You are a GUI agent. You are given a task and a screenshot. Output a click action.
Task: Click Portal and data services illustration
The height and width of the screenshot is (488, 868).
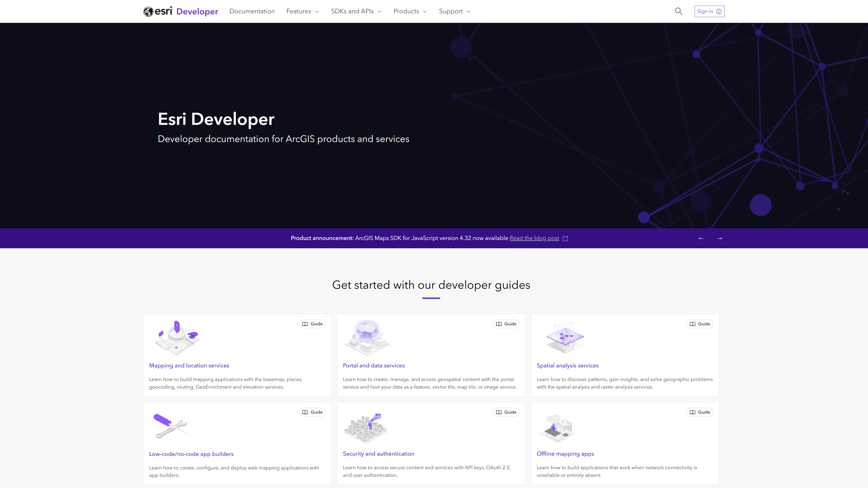tap(367, 338)
